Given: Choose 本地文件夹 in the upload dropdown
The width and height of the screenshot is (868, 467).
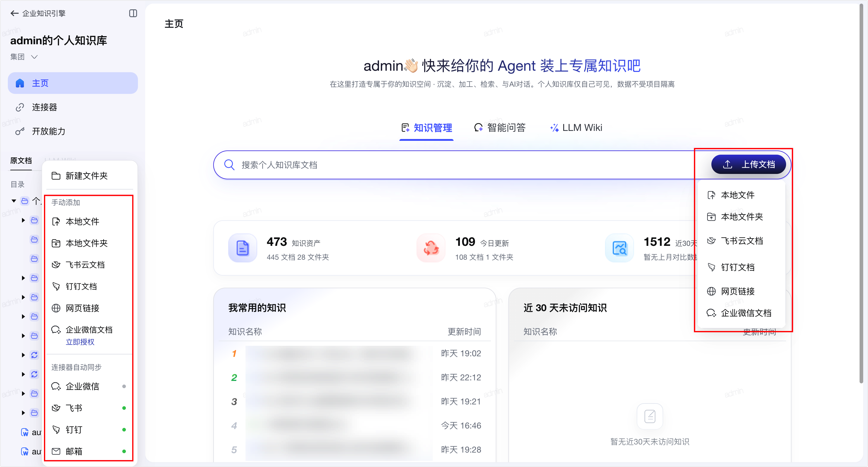Looking at the screenshot, I should [x=741, y=217].
